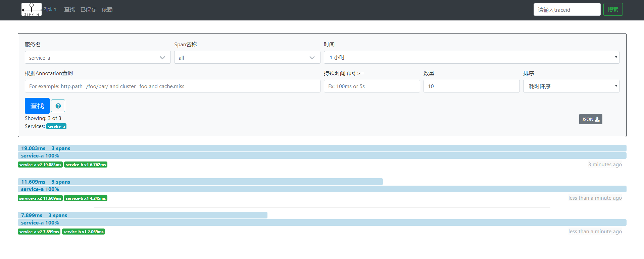Click the green 搜索 button
Image resolution: width=644 pixels, height=259 pixels.
click(613, 9)
